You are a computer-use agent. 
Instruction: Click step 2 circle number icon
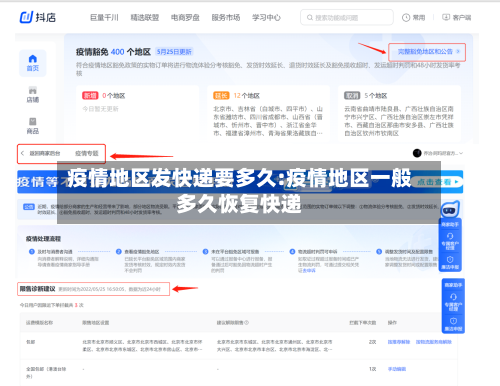coord(118,252)
